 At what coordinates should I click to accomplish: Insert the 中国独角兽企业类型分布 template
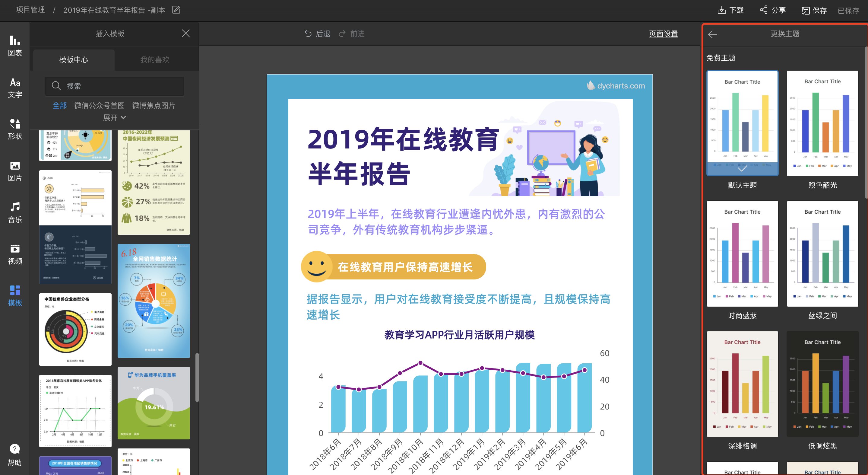tap(75, 329)
